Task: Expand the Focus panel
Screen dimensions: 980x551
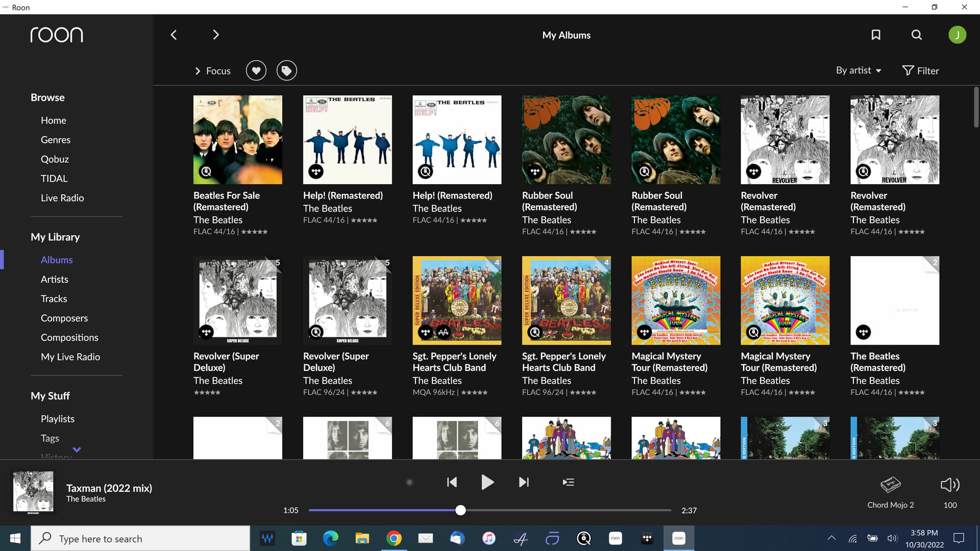Action: click(213, 71)
